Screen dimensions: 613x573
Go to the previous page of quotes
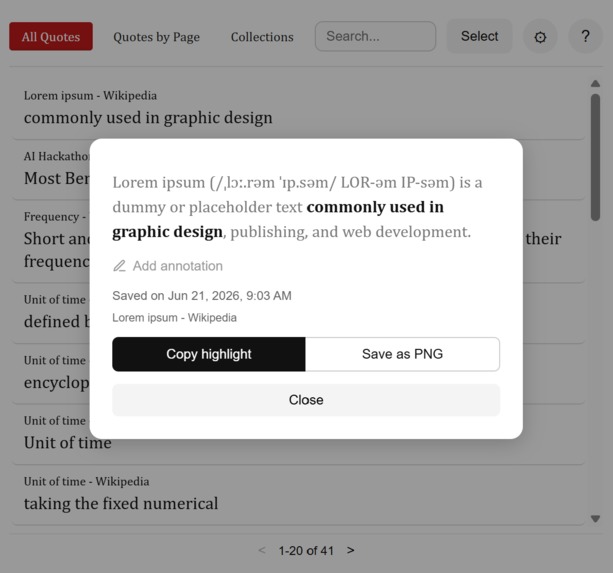tap(262, 550)
